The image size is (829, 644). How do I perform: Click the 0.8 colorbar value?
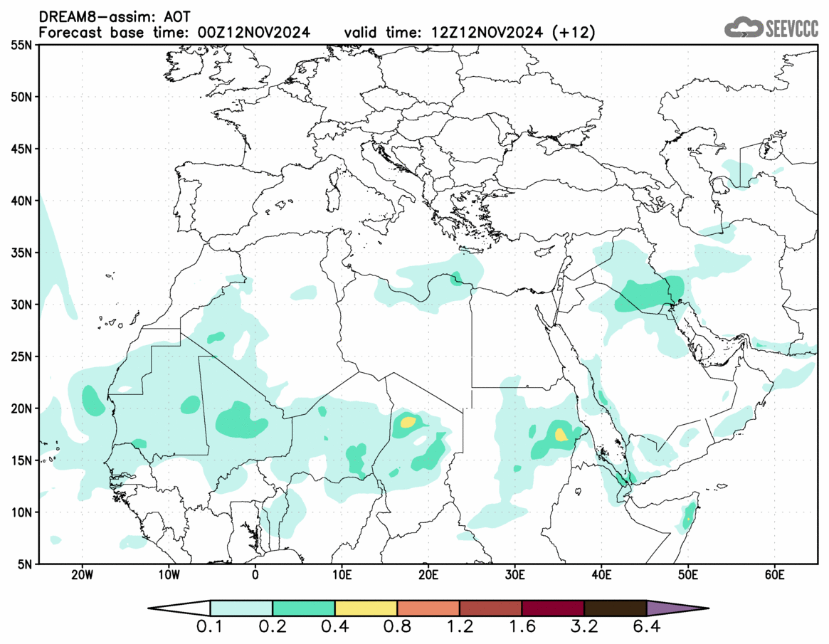click(397, 627)
